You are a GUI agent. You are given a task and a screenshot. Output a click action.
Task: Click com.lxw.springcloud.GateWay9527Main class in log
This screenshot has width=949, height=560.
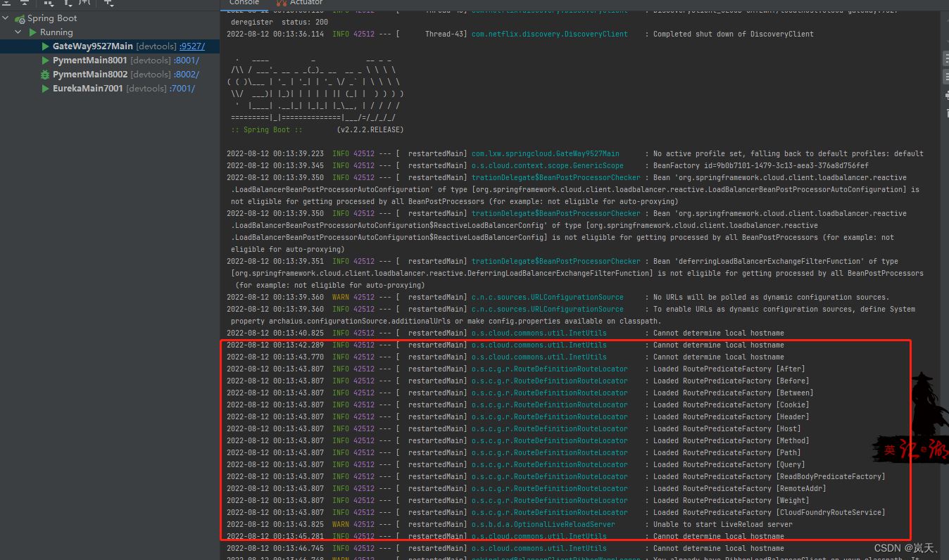(x=546, y=153)
